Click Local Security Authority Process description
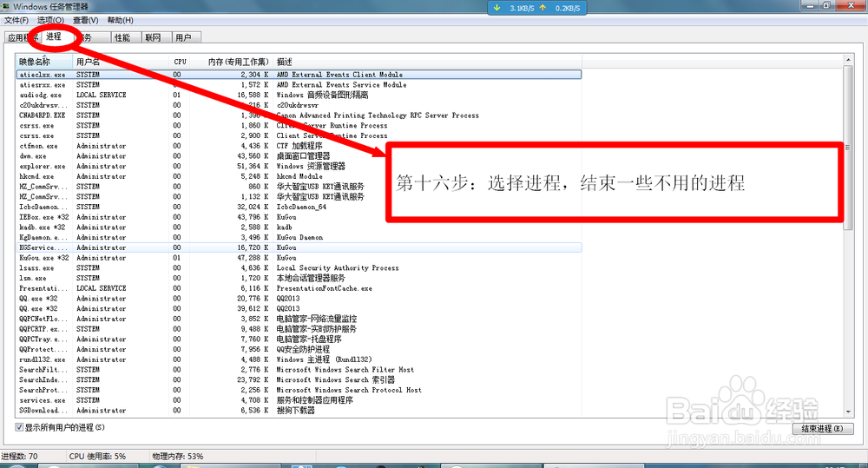Screen dimensions: 868x468 click(x=338, y=268)
